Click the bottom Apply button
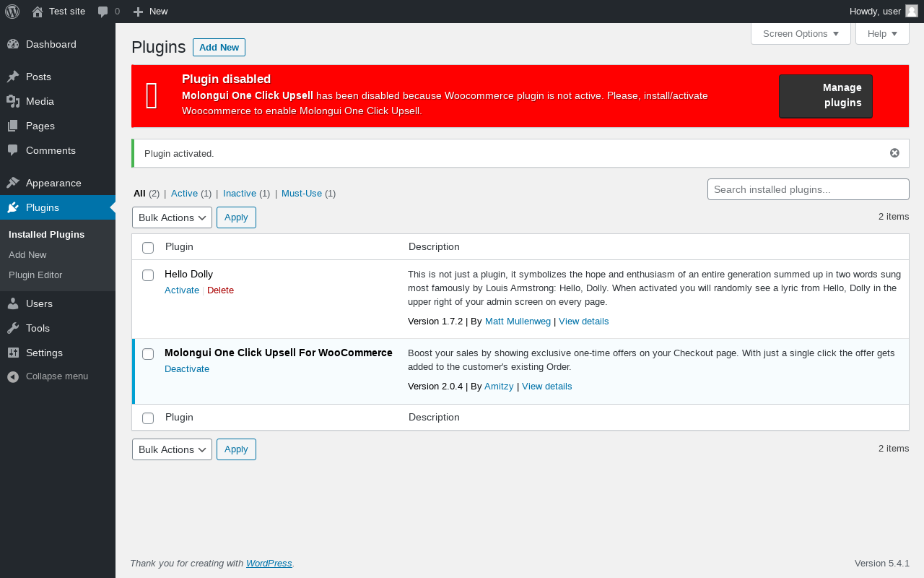This screenshot has width=924, height=578. (x=236, y=449)
